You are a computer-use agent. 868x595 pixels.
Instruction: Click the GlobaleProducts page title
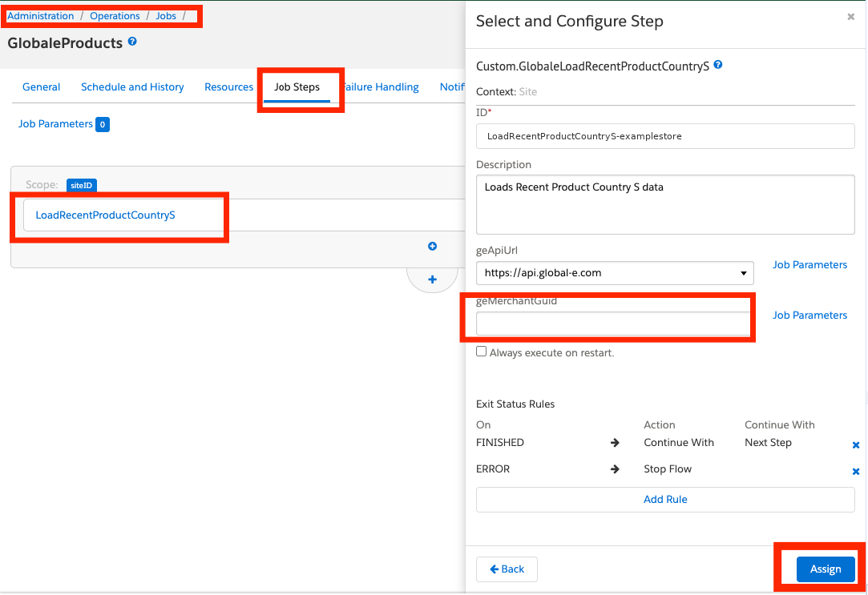pos(65,43)
